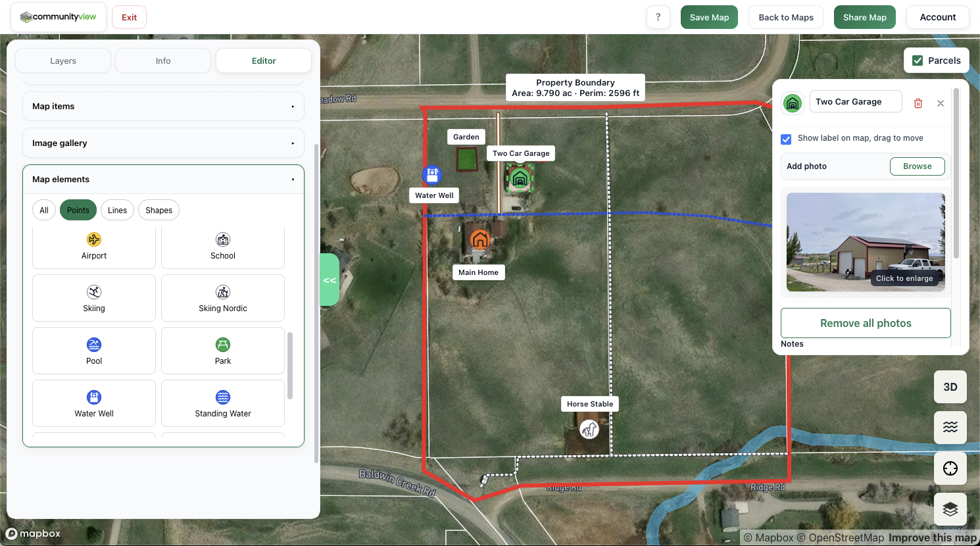Image resolution: width=980 pixels, height=546 pixels.
Task: Open the Account menu
Action: coord(938,17)
